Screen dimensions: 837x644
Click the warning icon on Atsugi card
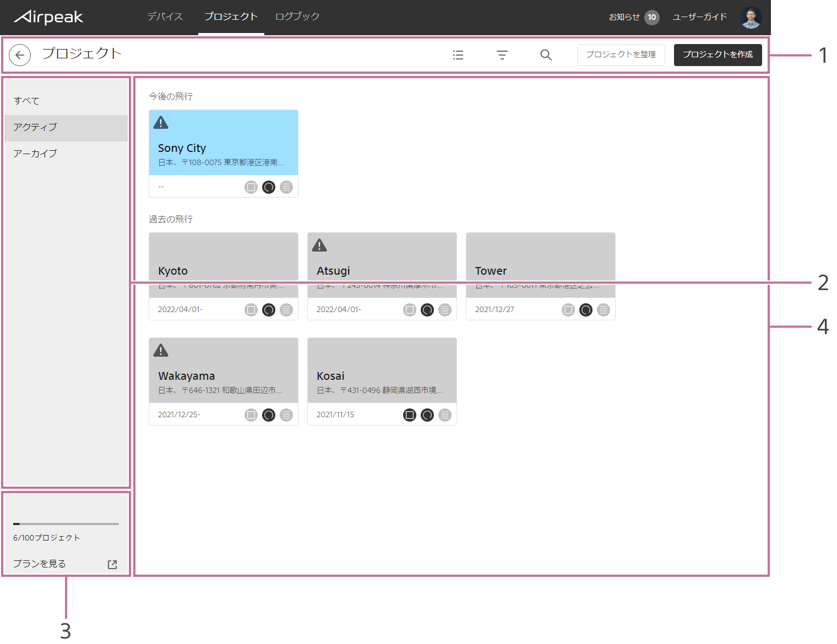(319, 245)
